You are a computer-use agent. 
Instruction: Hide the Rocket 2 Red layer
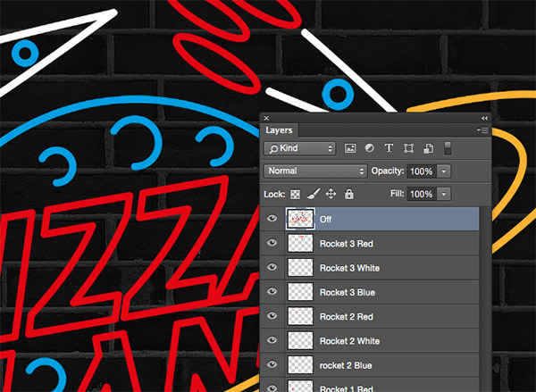click(272, 316)
